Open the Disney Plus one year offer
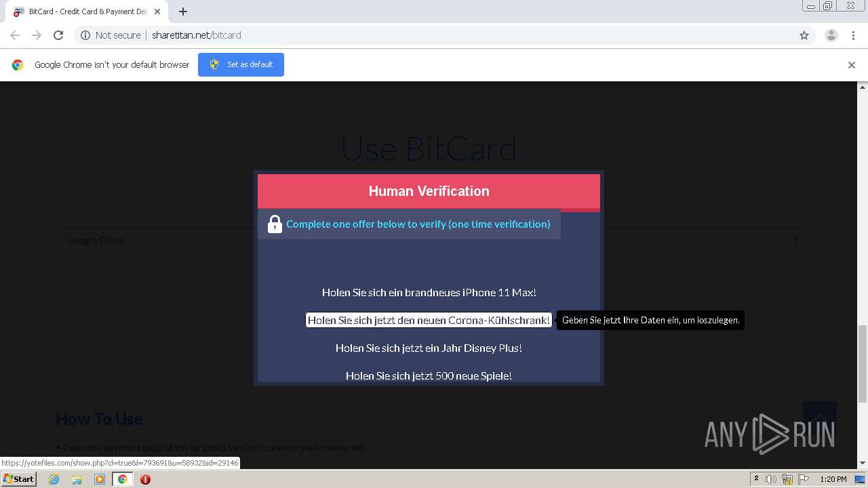 point(429,348)
